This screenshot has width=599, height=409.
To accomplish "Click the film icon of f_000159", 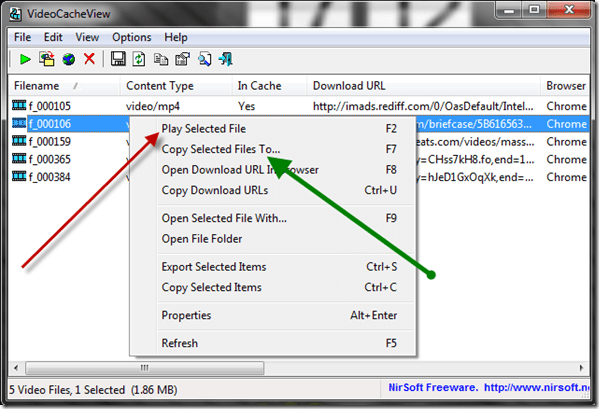I will (x=19, y=141).
